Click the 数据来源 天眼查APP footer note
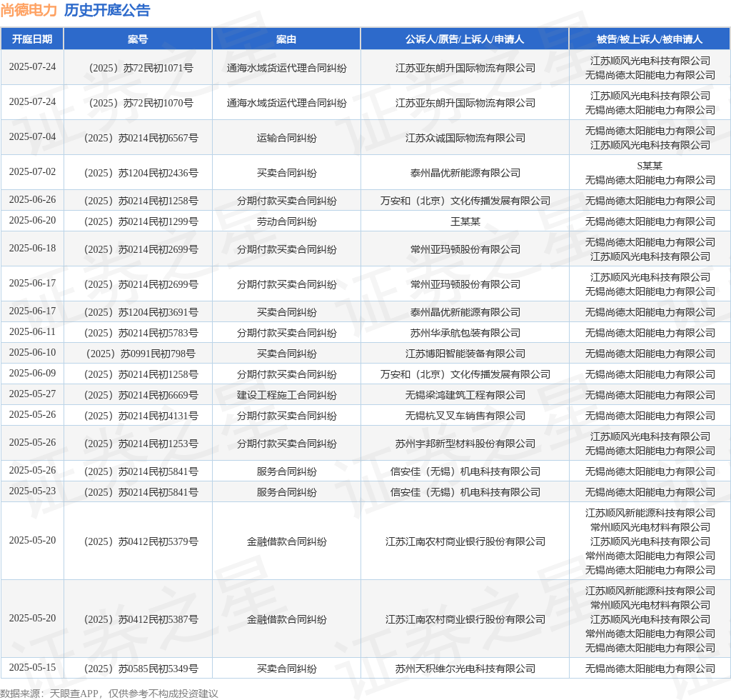Image resolution: width=731 pixels, height=700 pixels. [x=109, y=694]
